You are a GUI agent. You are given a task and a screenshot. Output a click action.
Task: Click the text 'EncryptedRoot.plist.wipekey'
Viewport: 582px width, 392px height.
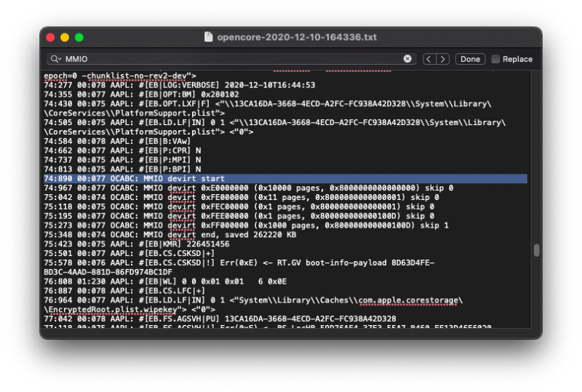pyautogui.click(x=113, y=309)
